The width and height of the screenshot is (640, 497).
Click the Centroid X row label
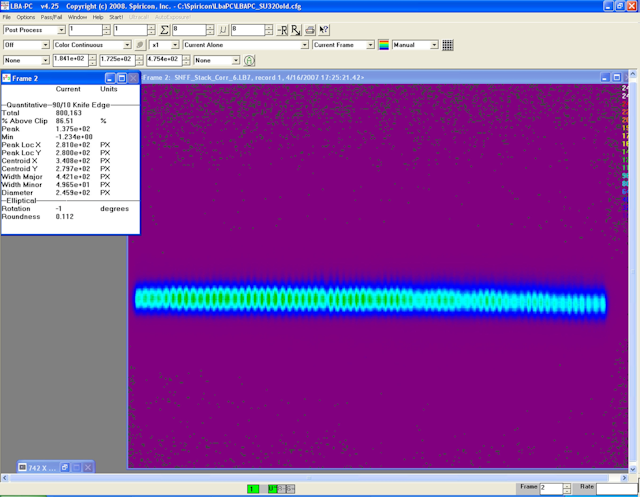click(x=19, y=160)
